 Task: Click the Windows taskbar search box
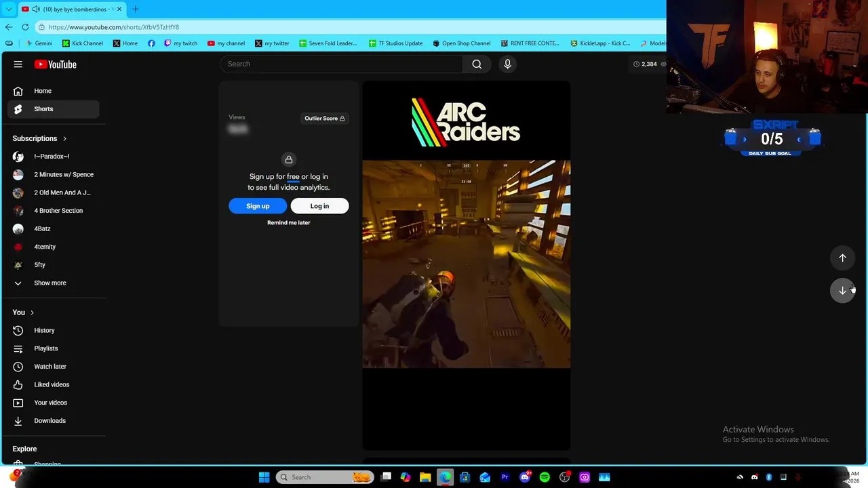coord(325,477)
